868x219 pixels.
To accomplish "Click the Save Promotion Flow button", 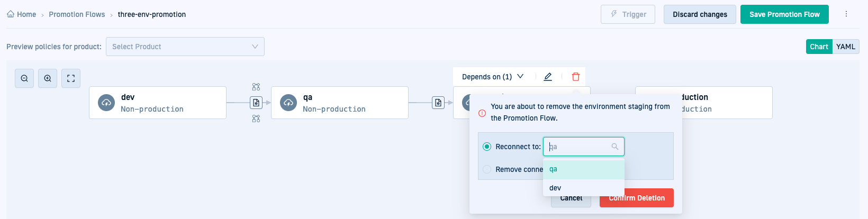I will (x=784, y=14).
